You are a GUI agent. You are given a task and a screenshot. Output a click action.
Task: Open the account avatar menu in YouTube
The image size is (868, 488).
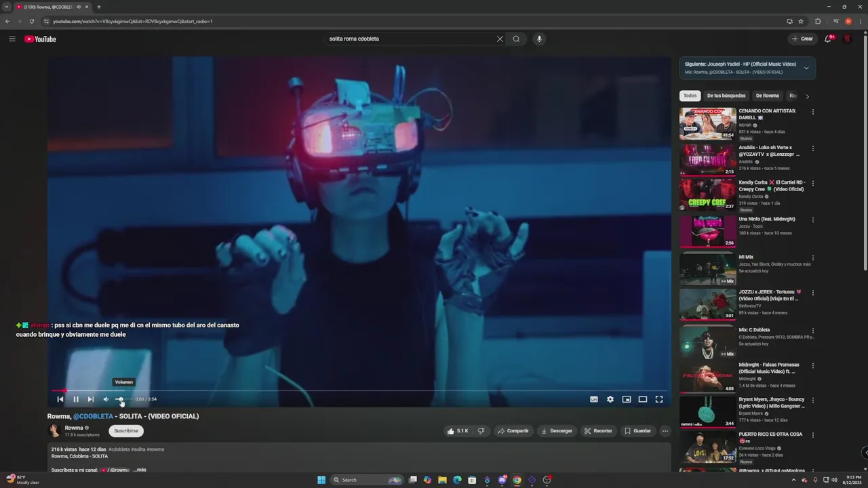coord(848,39)
